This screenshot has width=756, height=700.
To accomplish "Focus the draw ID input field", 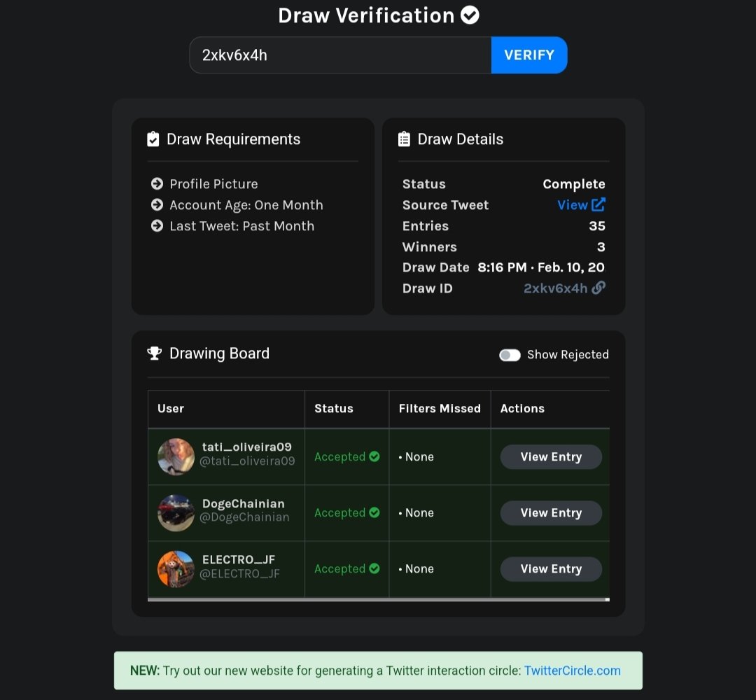I will (x=340, y=55).
